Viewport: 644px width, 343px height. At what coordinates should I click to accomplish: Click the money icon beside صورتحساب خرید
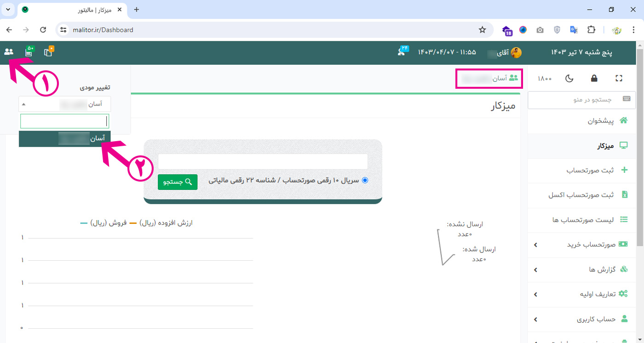(623, 244)
